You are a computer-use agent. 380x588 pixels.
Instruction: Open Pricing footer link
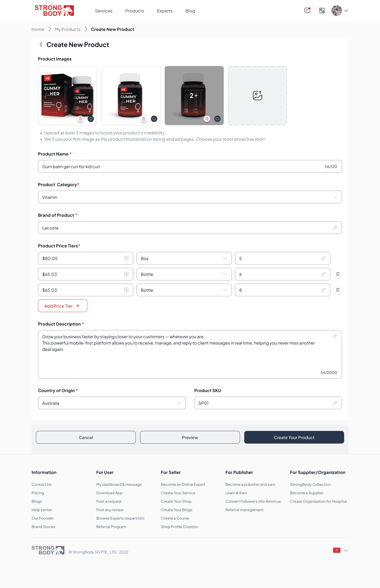[38, 493]
